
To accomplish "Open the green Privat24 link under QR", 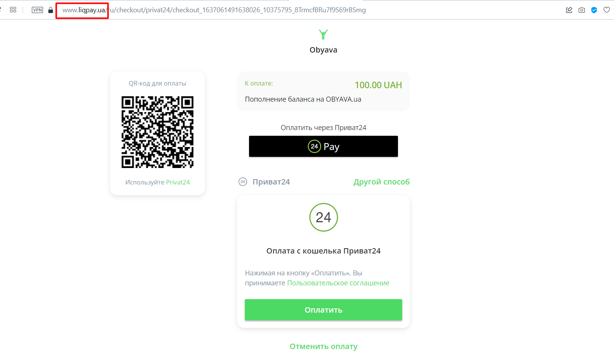I will coord(178,182).
